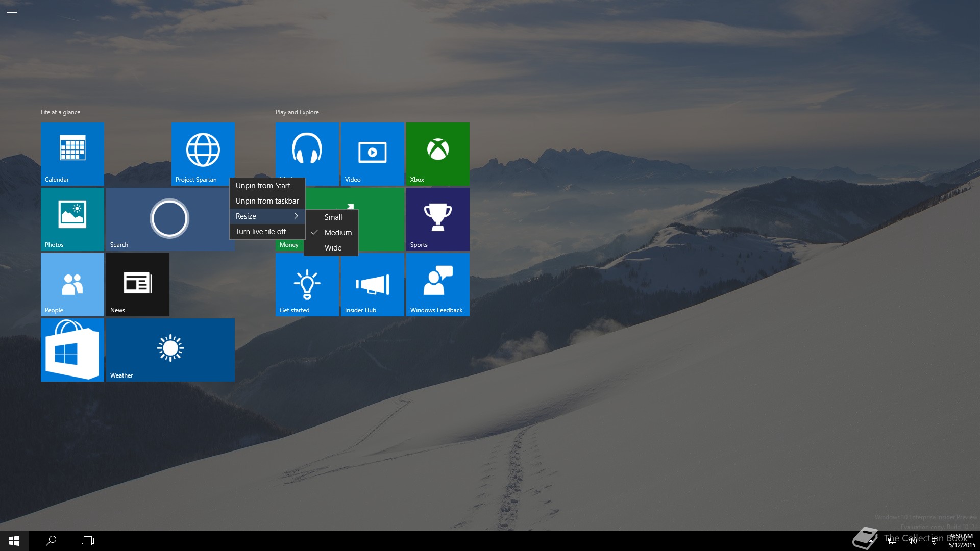This screenshot has width=980, height=551.
Task: Launch the Xbox tile
Action: (438, 154)
